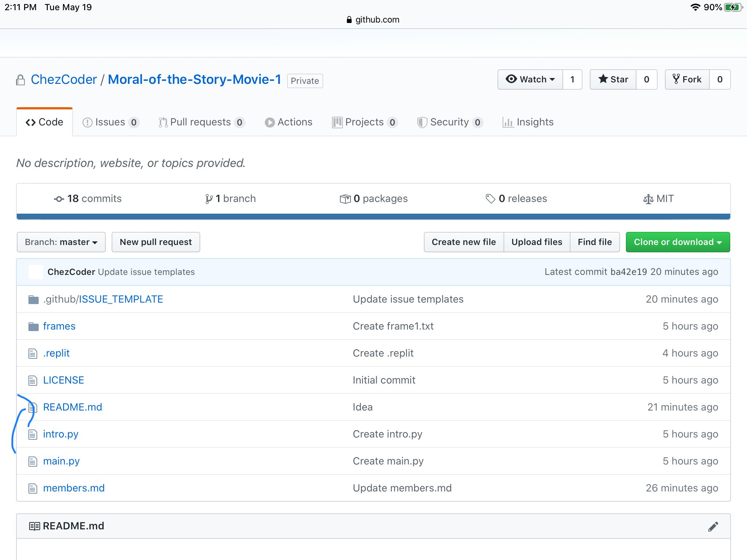Open the 'Idea' commit message

[363, 407]
